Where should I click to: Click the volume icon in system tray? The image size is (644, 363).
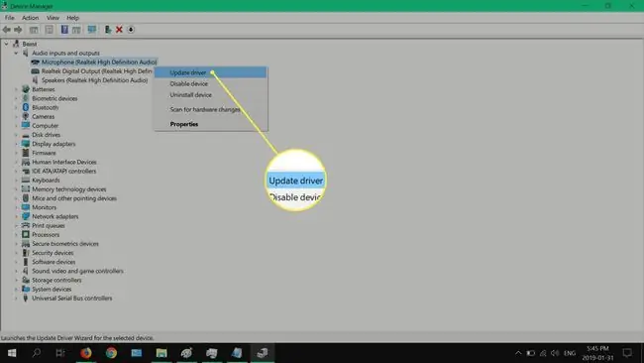555,353
